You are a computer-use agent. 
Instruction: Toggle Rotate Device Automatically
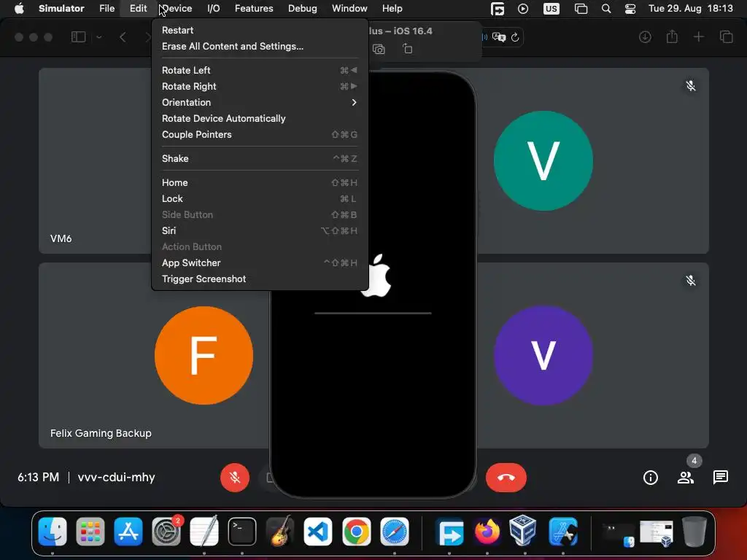point(260,119)
